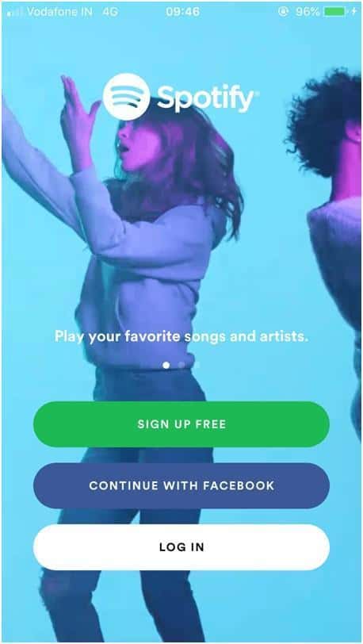Tap the green battery icon
The image size is (363, 644).
point(334,12)
